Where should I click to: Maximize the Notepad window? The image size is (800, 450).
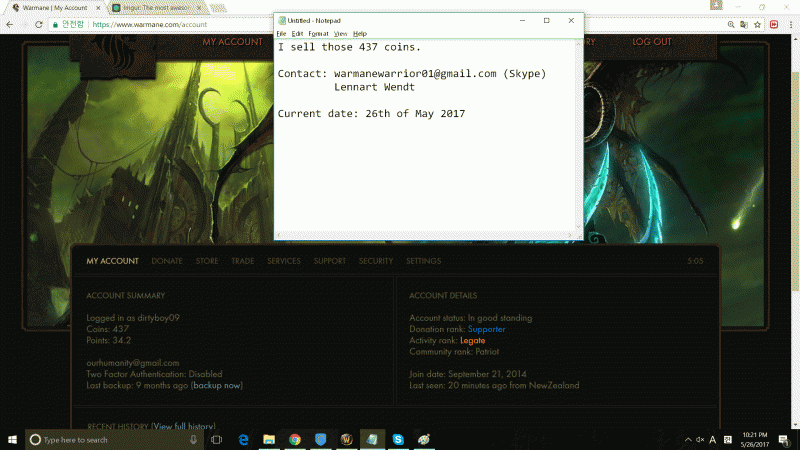[x=546, y=20]
